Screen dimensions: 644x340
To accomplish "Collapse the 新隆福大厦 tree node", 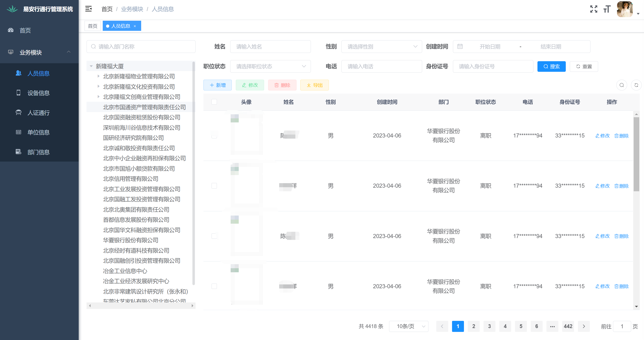I will coord(91,66).
